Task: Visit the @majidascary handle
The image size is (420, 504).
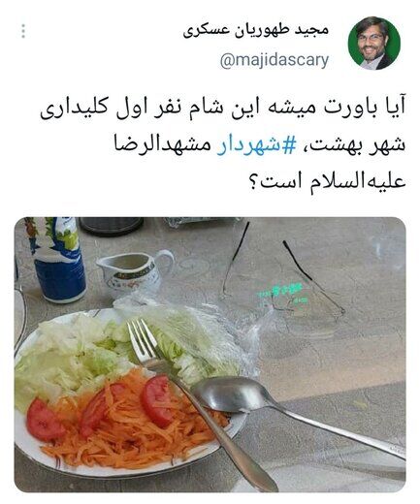Action: click(x=275, y=60)
